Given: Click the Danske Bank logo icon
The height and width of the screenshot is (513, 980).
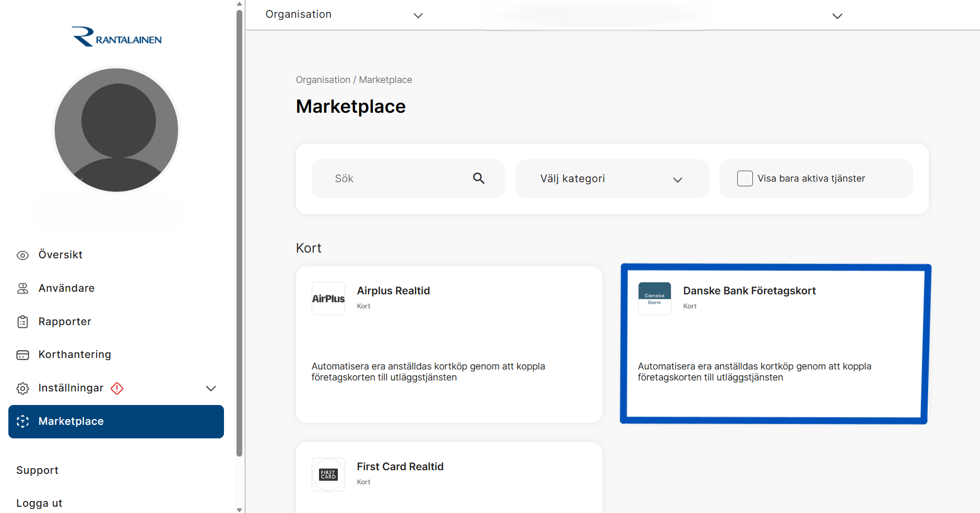Looking at the screenshot, I should [655, 299].
